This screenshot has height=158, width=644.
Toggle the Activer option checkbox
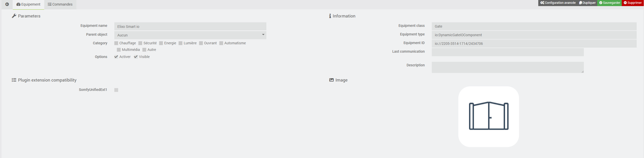coord(116,57)
